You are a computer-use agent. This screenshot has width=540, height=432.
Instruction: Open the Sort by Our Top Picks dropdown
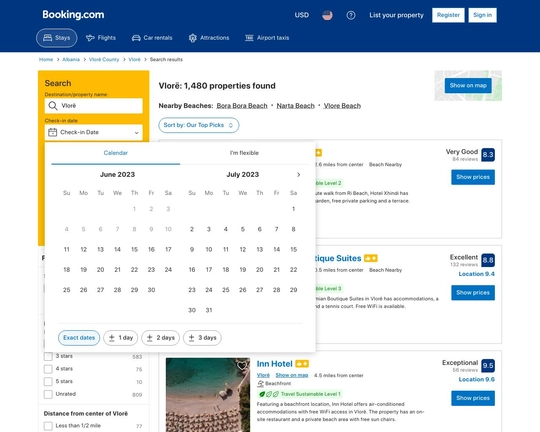coord(199,125)
